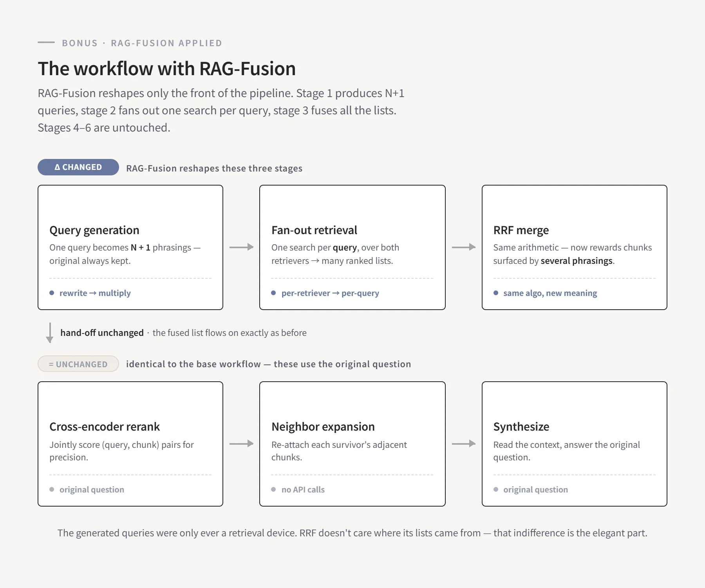Click the bullet dot beside 'rewrite → multiply'
This screenshot has width=705, height=588.
click(x=52, y=293)
